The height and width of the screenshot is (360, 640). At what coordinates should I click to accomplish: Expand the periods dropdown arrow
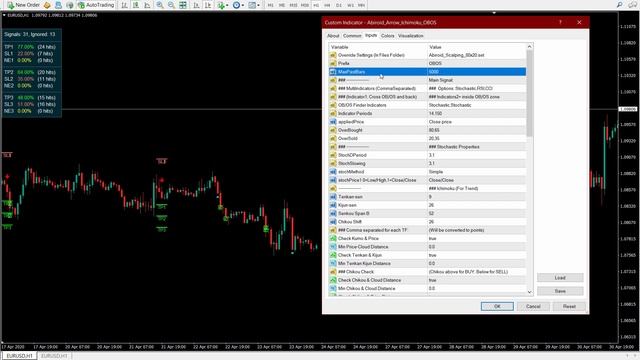coord(243,5)
